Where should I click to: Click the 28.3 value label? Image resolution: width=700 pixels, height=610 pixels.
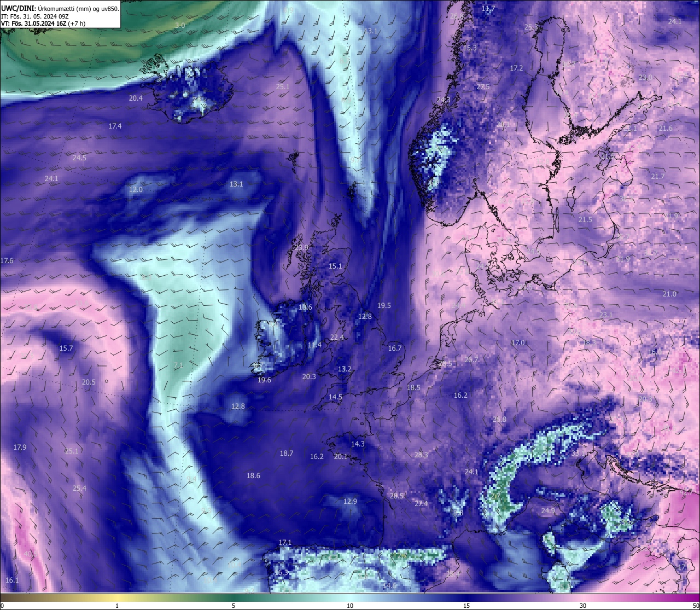coord(421,455)
